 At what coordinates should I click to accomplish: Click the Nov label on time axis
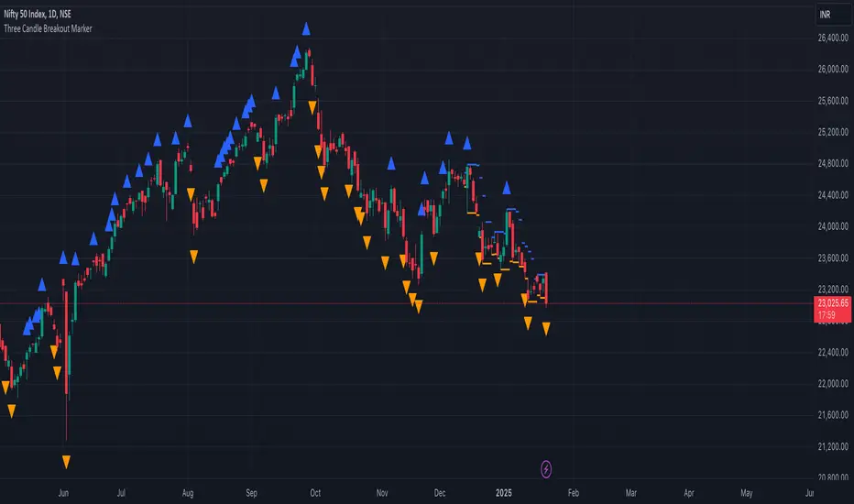(382, 493)
